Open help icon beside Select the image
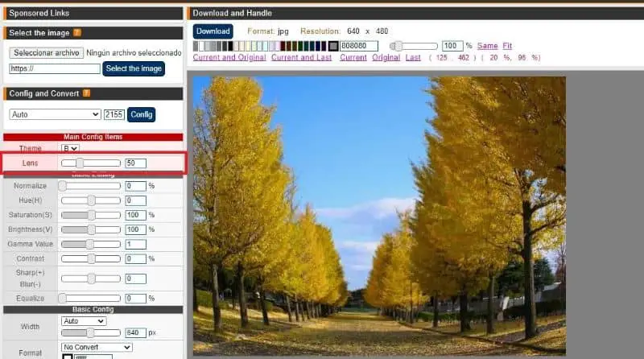The image size is (644, 359). coord(77,32)
